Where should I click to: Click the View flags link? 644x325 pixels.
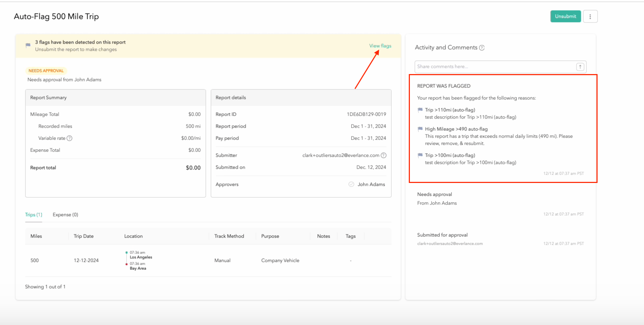[380, 46]
